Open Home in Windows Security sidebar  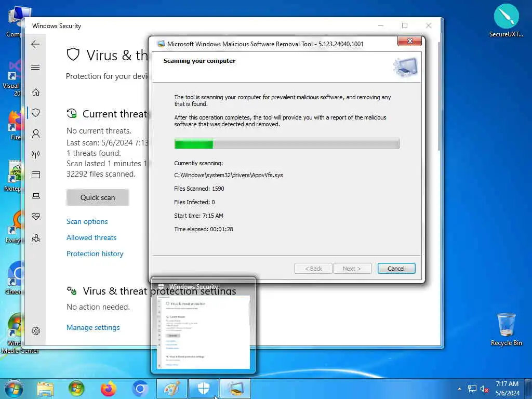[x=36, y=92]
